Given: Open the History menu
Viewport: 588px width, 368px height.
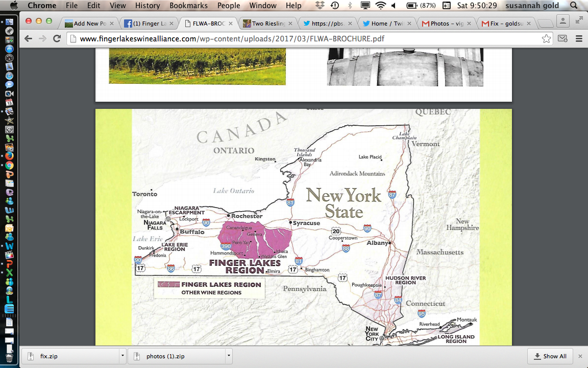Looking at the screenshot, I should click(148, 6).
